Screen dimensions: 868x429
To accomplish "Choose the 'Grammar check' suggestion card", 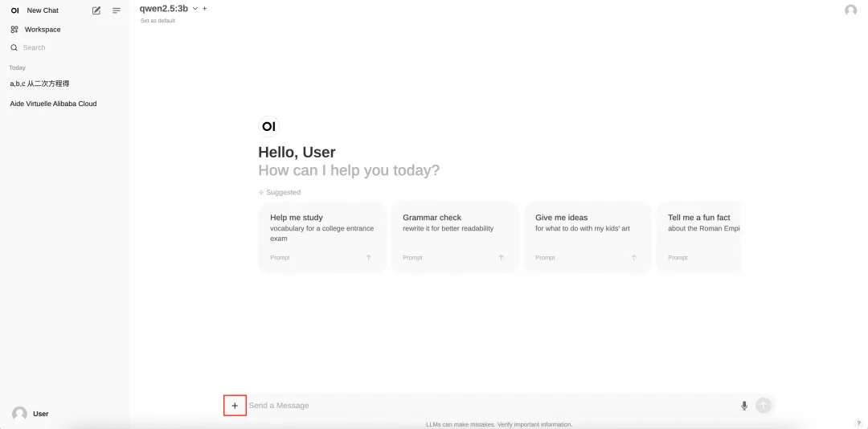I will tap(455, 237).
